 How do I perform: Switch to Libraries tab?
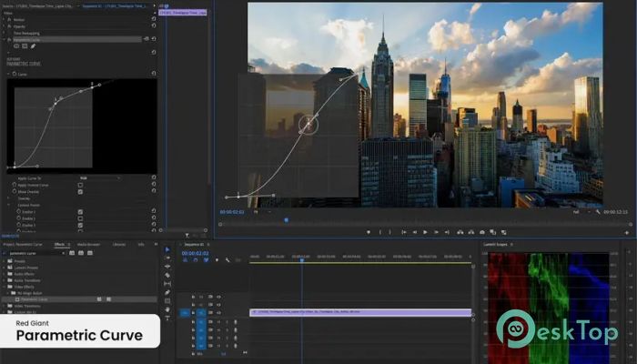119,244
